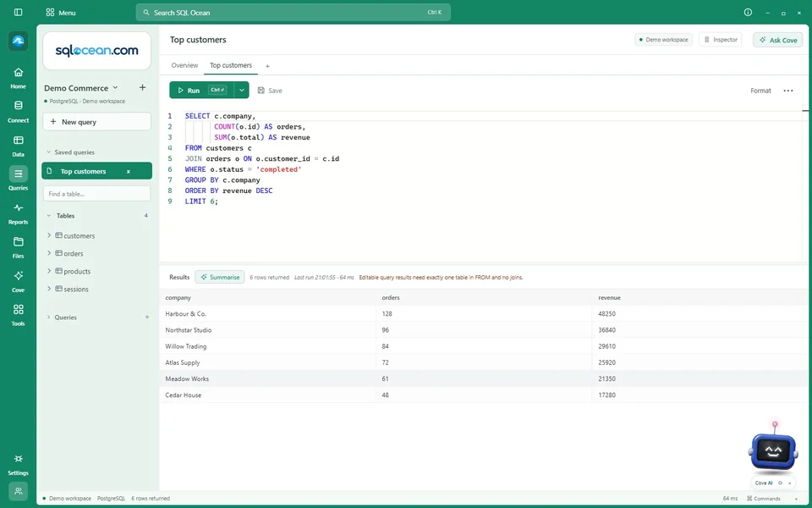
Task: Save the query
Action: tap(270, 91)
